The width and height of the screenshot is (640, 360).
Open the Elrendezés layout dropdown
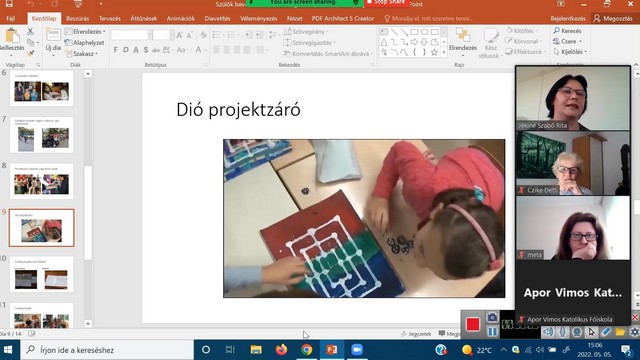coord(85,31)
